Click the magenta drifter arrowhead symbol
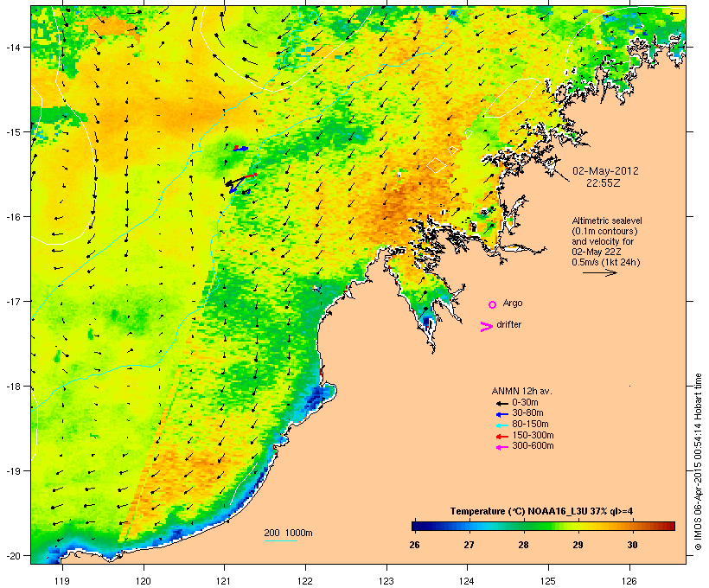The image size is (709, 588). point(486,327)
